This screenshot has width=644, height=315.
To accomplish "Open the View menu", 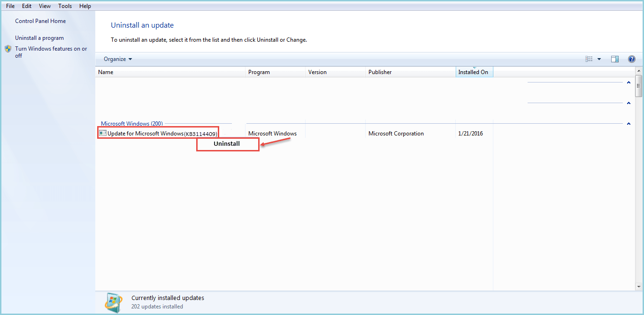I will pos(45,6).
